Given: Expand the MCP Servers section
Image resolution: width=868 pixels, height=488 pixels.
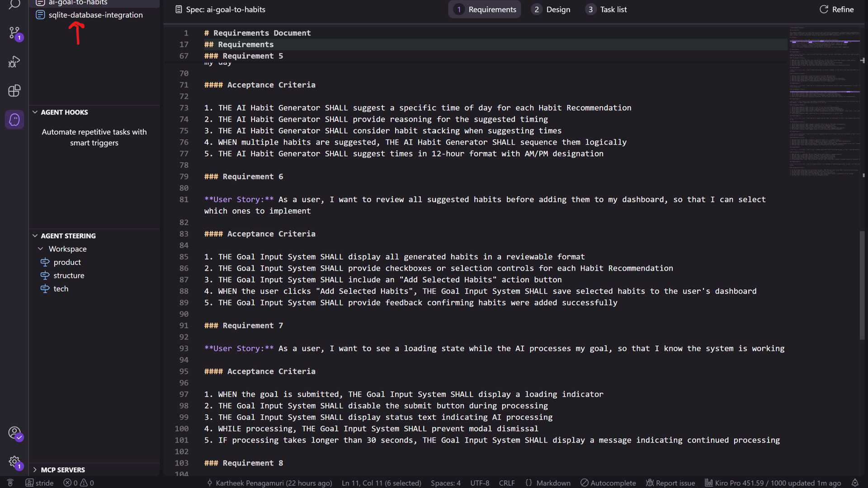Looking at the screenshot, I should point(62,470).
